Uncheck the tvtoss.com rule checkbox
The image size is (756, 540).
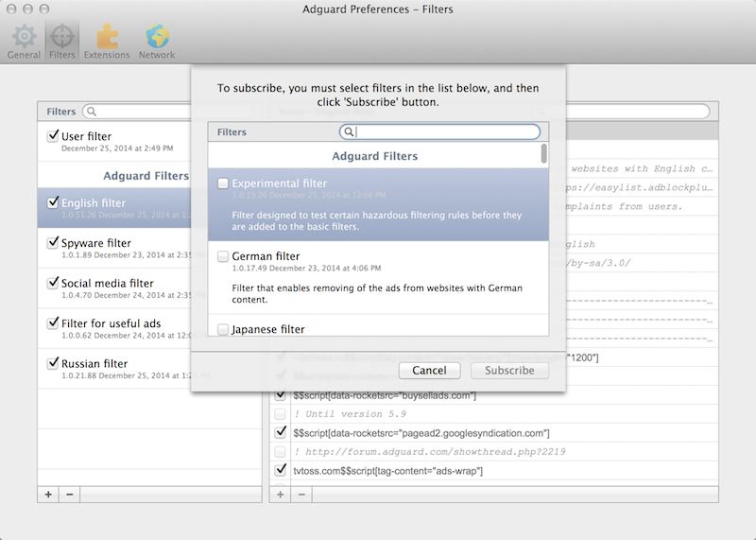point(281,470)
